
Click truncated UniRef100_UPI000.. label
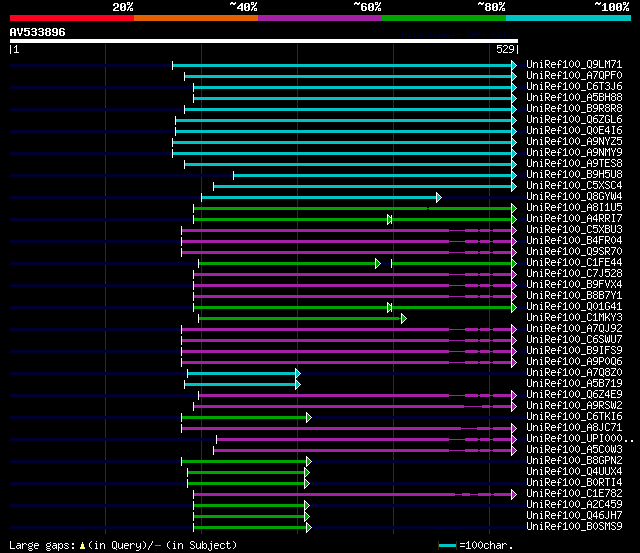click(x=580, y=439)
